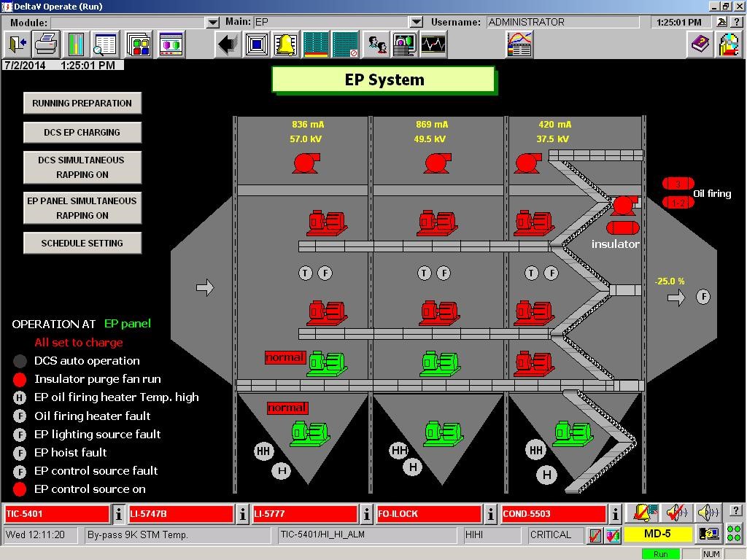Image resolution: width=747 pixels, height=560 pixels.
Task: Click the black back arrow icon
Action: point(228,45)
